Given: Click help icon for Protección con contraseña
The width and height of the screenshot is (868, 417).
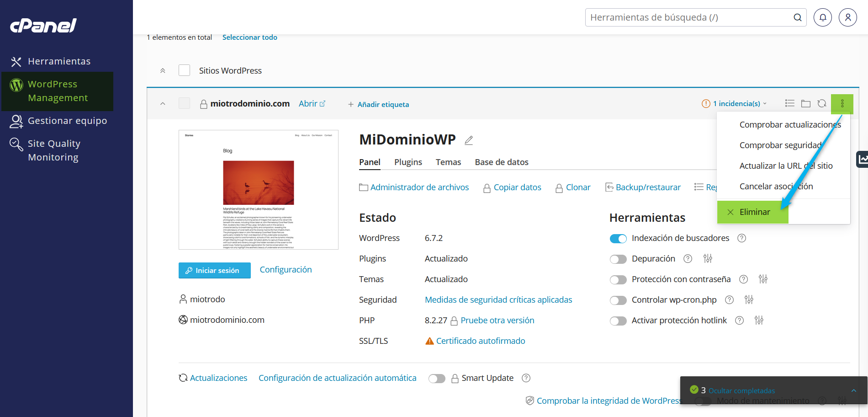Looking at the screenshot, I should click(x=744, y=279).
